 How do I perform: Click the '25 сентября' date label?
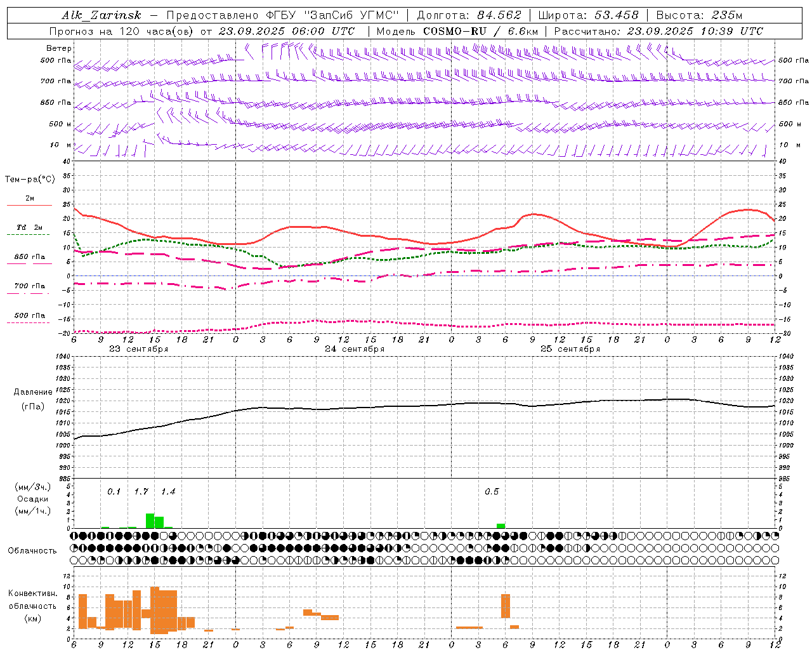point(570,349)
